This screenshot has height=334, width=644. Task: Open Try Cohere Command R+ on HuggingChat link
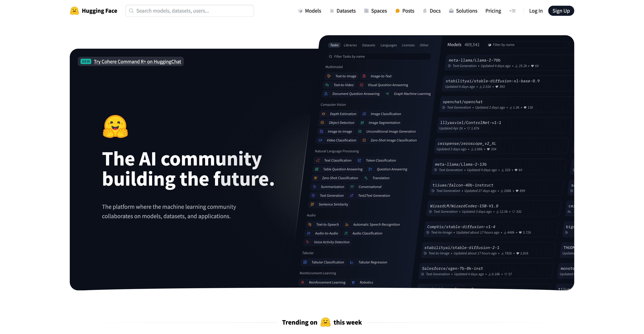(x=137, y=62)
